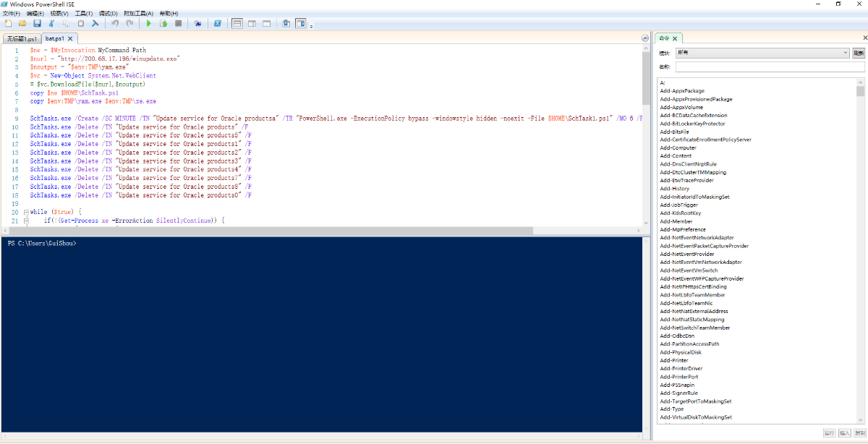
Task: Create a new script with the New icon
Action: point(8,24)
